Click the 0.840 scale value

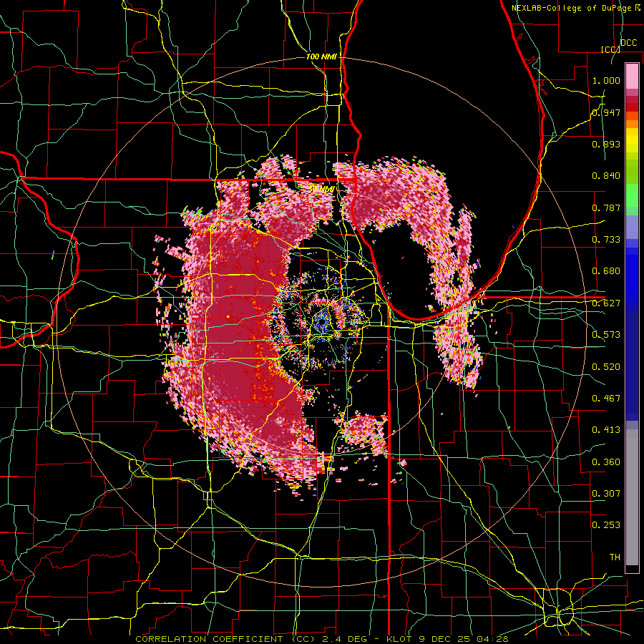click(606, 176)
